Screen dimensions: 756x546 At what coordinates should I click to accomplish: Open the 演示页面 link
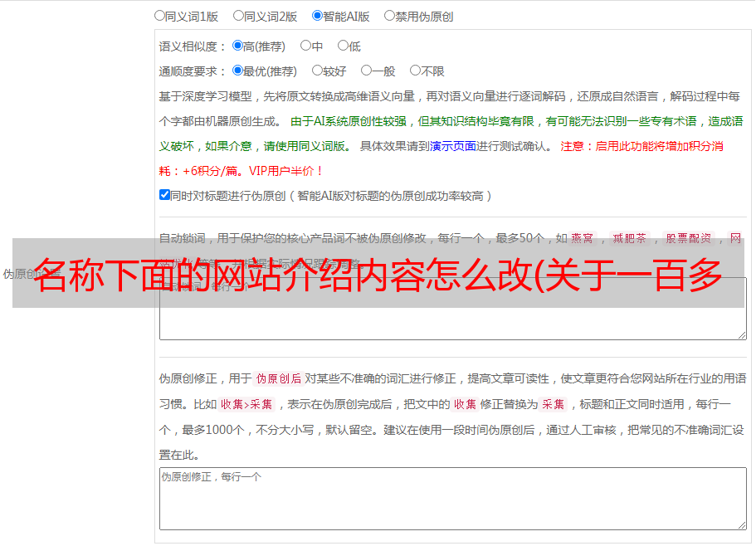coord(453,146)
